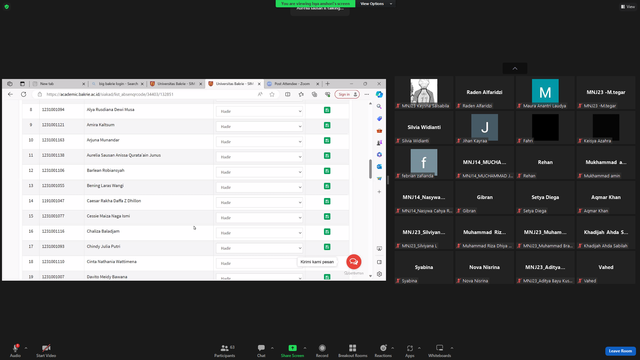Click the sidebar Outlook icon
Screen dimensions: 640x360
(379, 167)
